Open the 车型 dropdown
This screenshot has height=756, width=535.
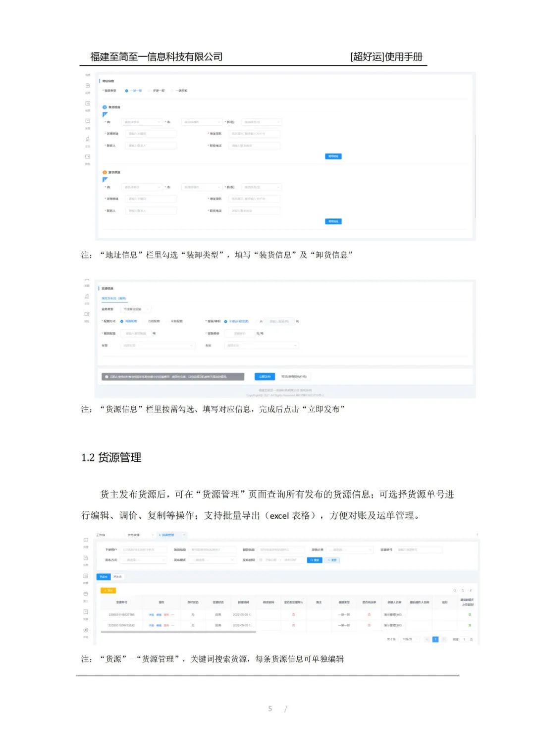tap(158, 345)
